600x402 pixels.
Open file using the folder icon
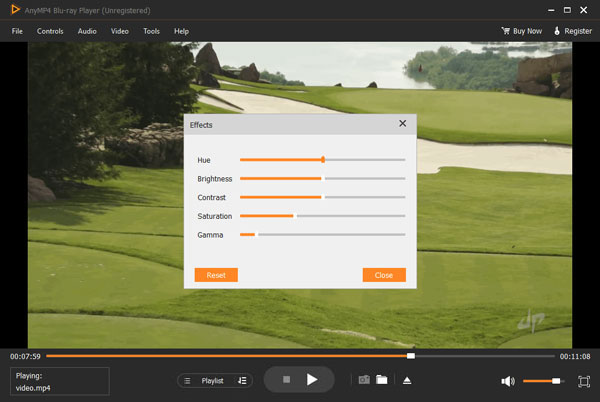[x=382, y=380]
